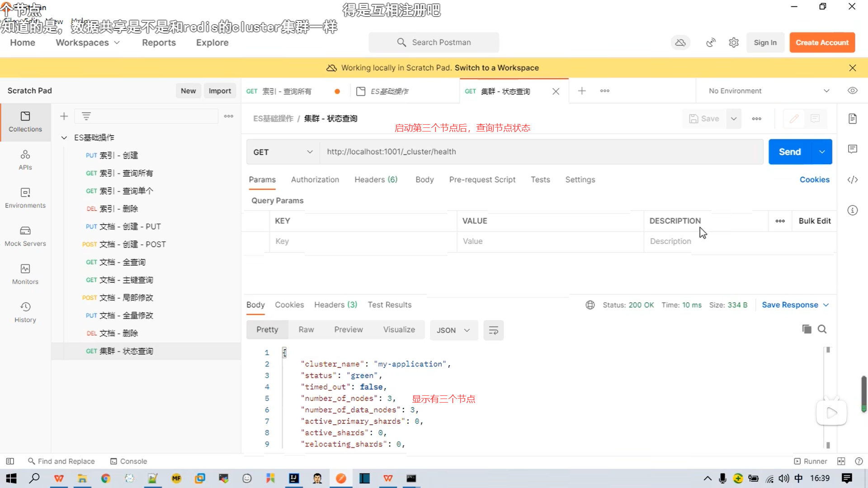Collapse the ES基础操作 collection
868x488 pixels.
(64, 137)
